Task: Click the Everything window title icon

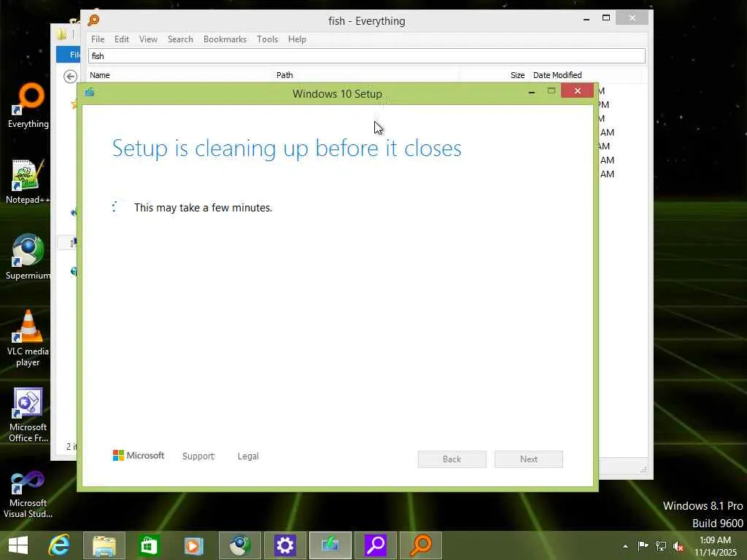Action: tap(94, 20)
